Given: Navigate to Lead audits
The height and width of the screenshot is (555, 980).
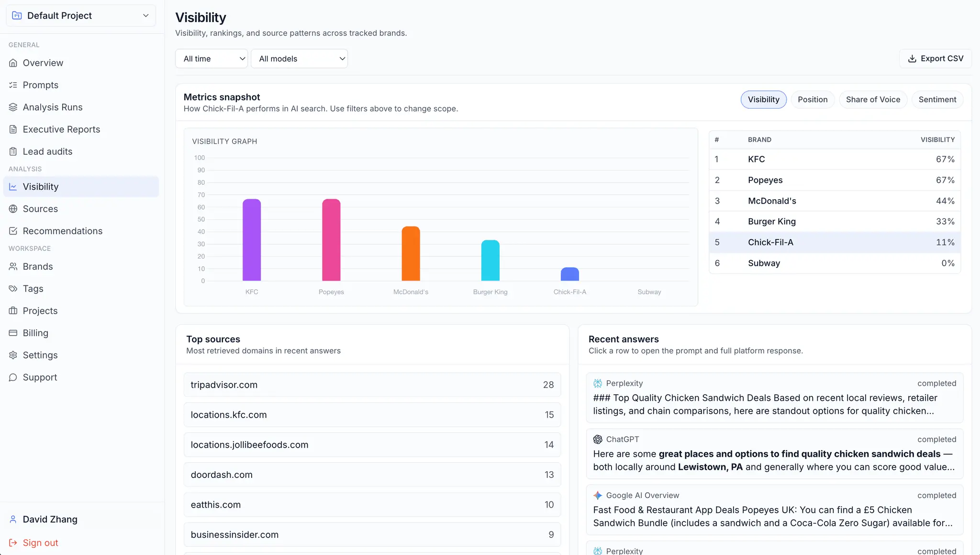Looking at the screenshot, I should click(x=81, y=151).
